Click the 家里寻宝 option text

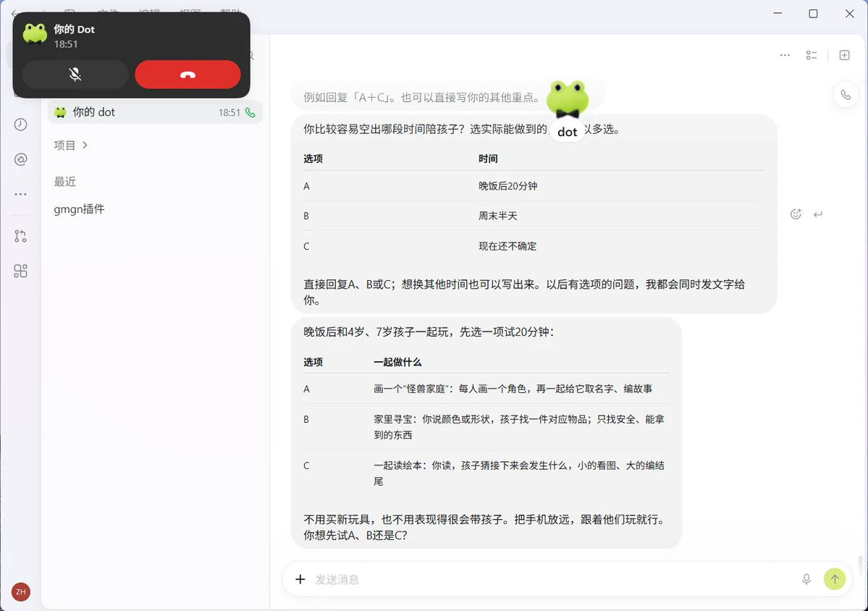pyautogui.click(x=518, y=426)
